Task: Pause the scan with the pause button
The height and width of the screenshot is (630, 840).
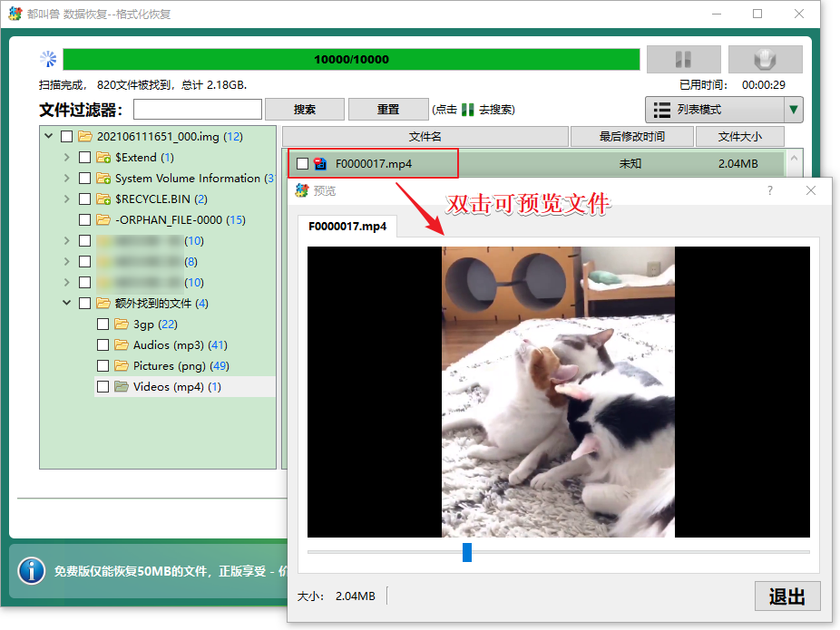Action: 684,60
